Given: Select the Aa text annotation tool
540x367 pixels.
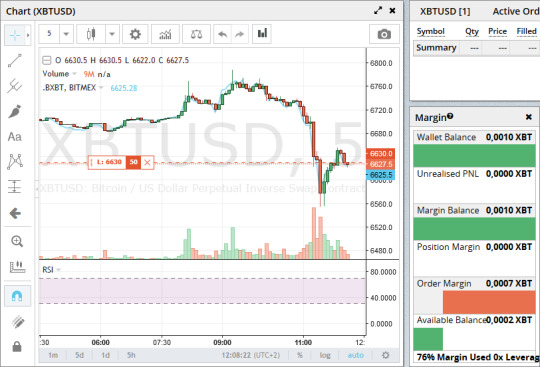Looking at the screenshot, I should (15, 137).
